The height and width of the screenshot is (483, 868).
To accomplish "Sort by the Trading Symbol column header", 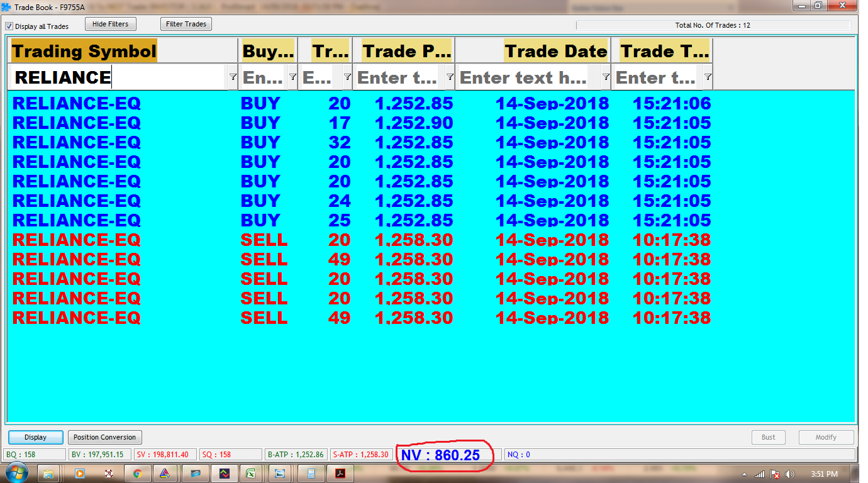I will [84, 51].
